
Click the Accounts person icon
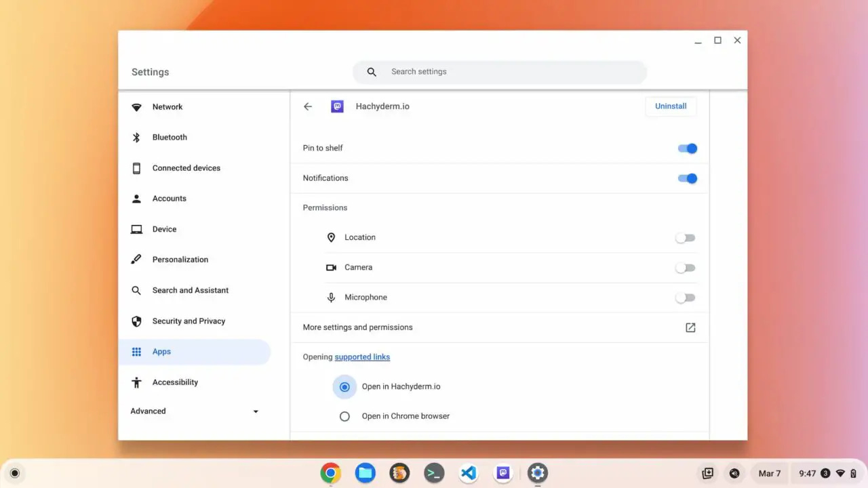[136, 199]
